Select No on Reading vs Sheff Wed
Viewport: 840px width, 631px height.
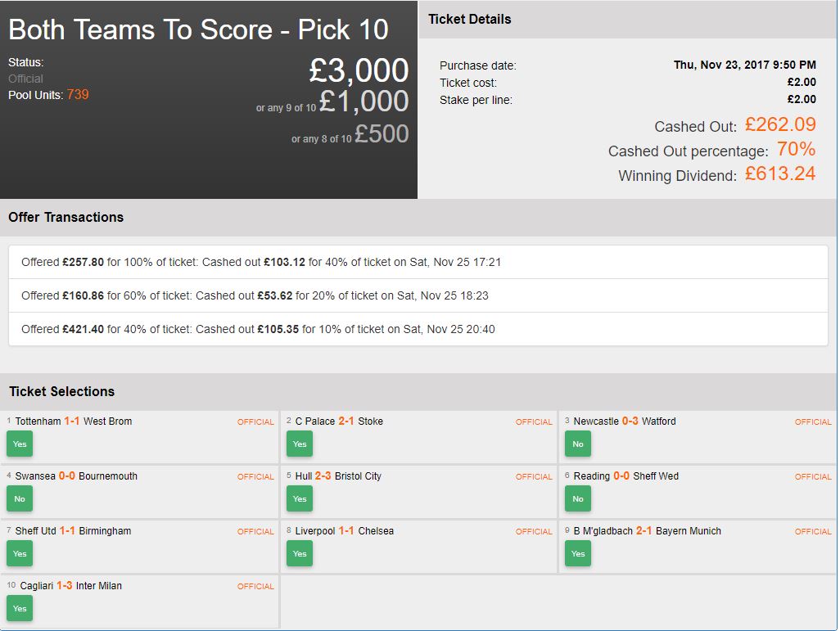tap(578, 498)
